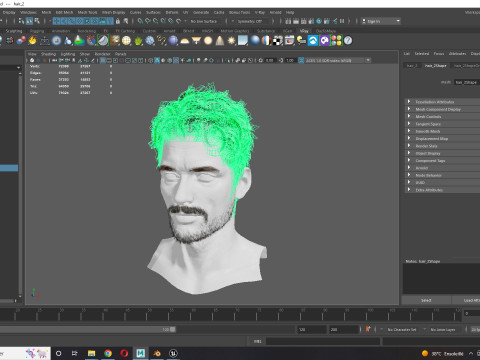Click the flame V-Ray shelf icon

point(32,41)
